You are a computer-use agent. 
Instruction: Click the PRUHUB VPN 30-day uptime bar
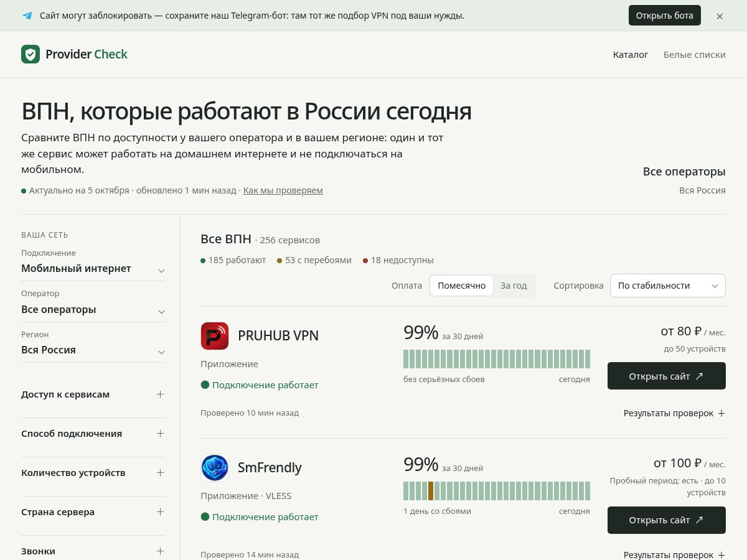[497, 359]
